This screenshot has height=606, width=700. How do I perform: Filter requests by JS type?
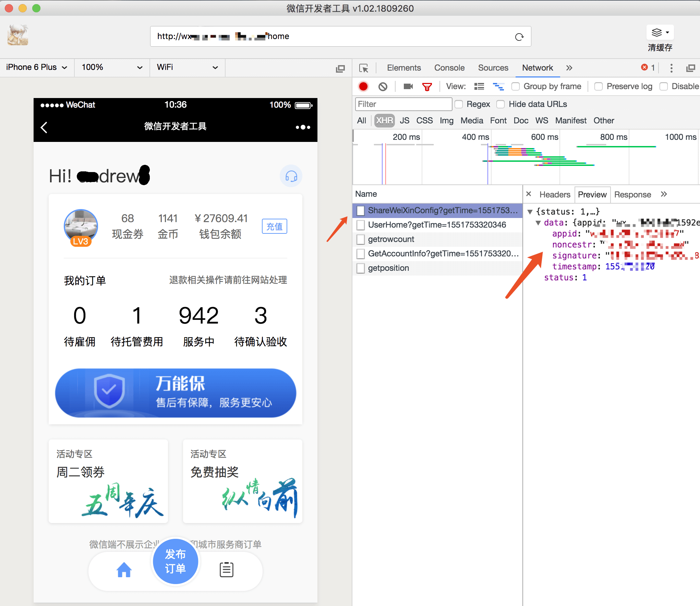pyautogui.click(x=405, y=121)
